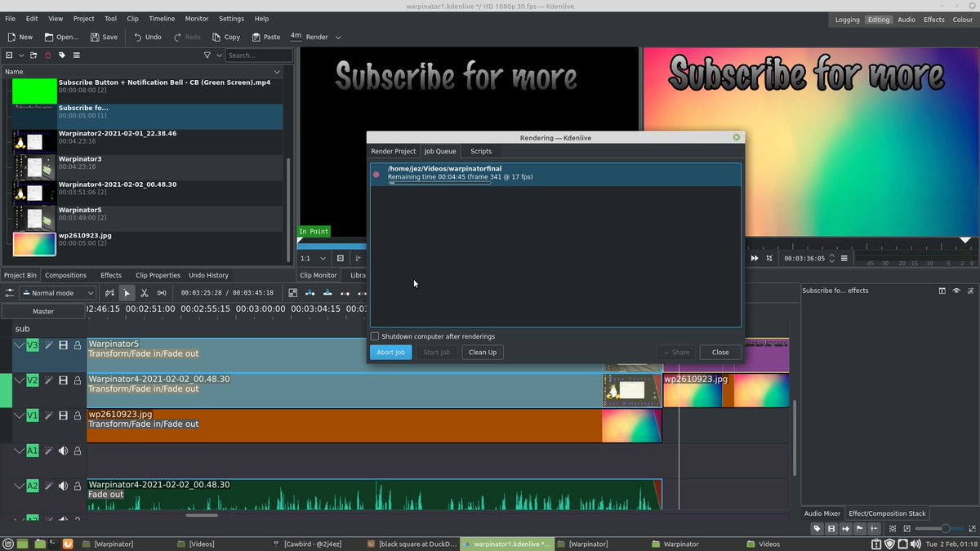This screenshot has height=551, width=980.
Task: Click the fit timeline zoom icon at bottom right
Action: 893,528
